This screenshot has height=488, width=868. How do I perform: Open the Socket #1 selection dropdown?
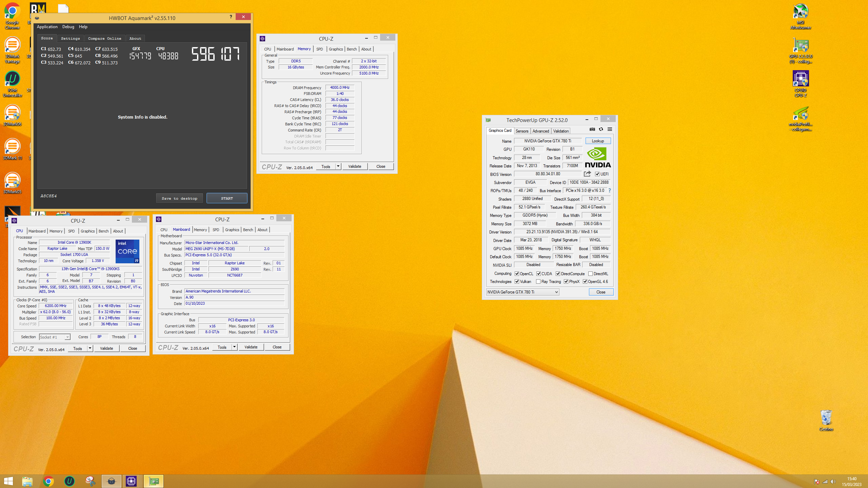pyautogui.click(x=55, y=337)
